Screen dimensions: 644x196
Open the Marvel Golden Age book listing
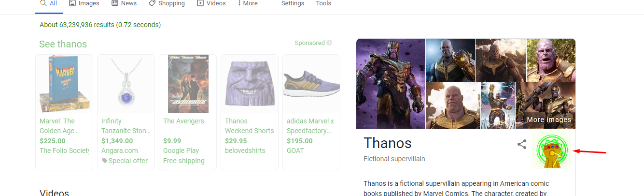[64, 112]
